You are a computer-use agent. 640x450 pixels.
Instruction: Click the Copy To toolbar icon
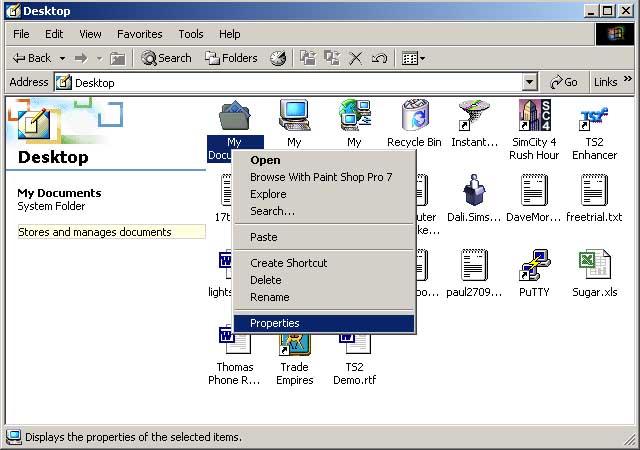click(332, 58)
